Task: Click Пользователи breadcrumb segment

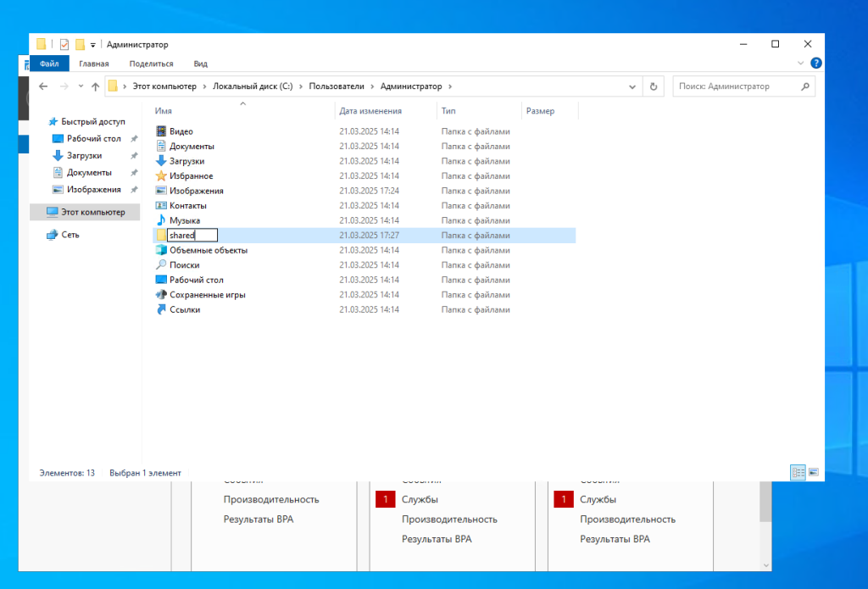Action: 337,86
